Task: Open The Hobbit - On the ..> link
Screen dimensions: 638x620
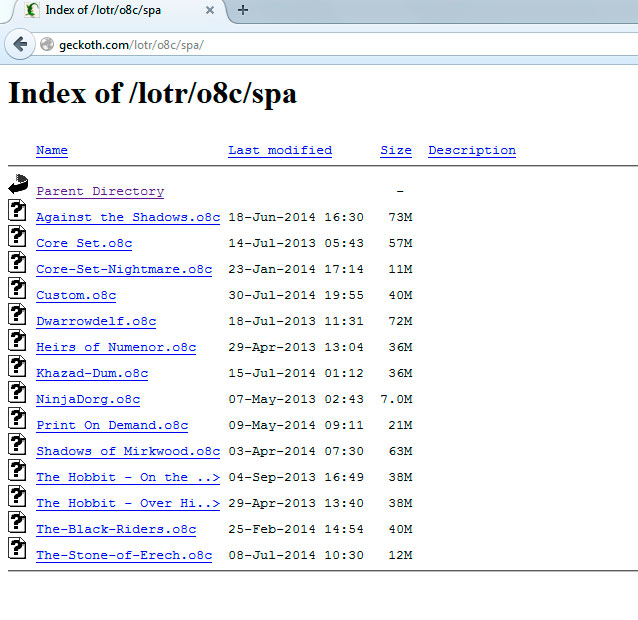Action: click(128, 478)
